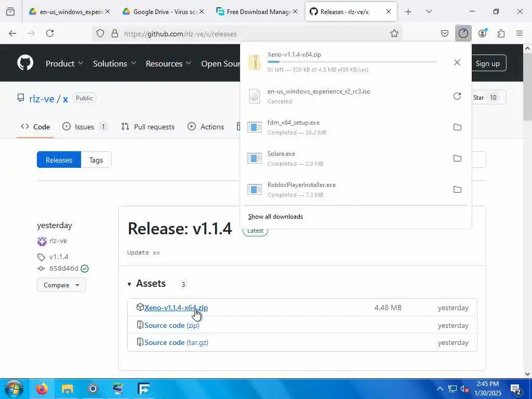Click the verified commit checkmark badge
The image size is (532, 399).
click(x=85, y=269)
